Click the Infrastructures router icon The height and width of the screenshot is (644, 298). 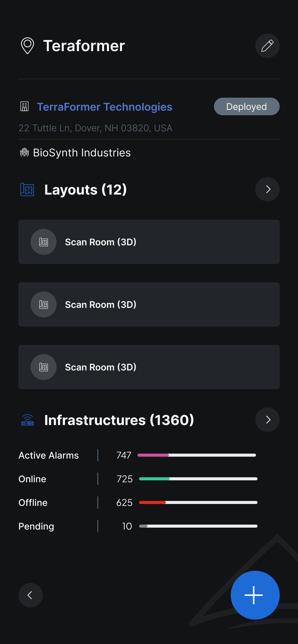(28, 420)
